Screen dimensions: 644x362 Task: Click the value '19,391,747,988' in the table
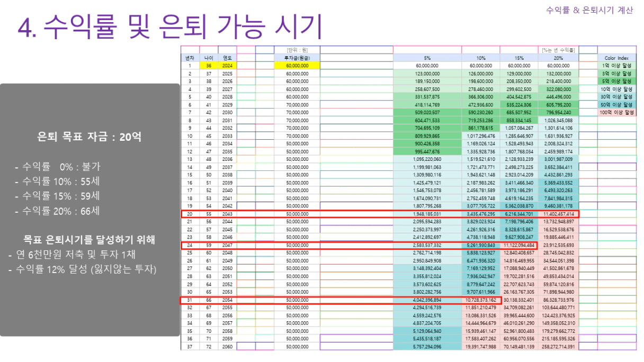click(x=481, y=347)
